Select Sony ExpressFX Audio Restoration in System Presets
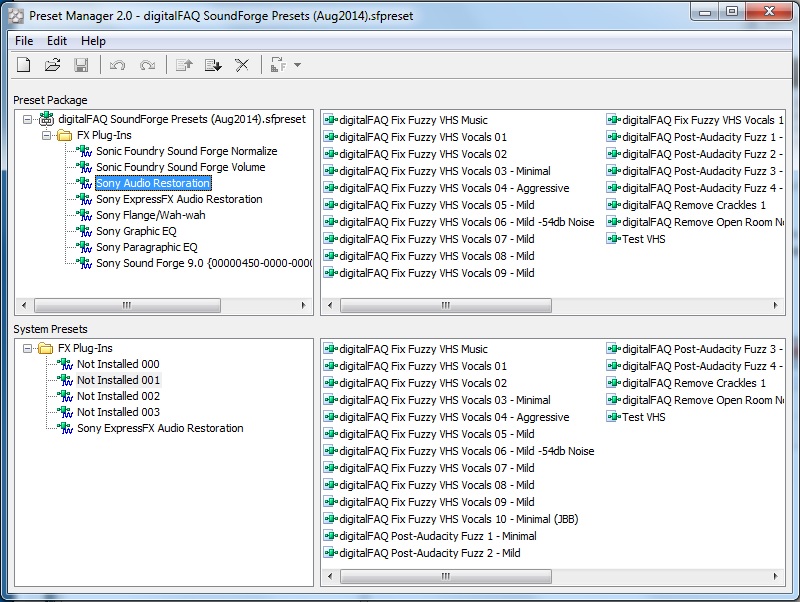 (x=160, y=428)
